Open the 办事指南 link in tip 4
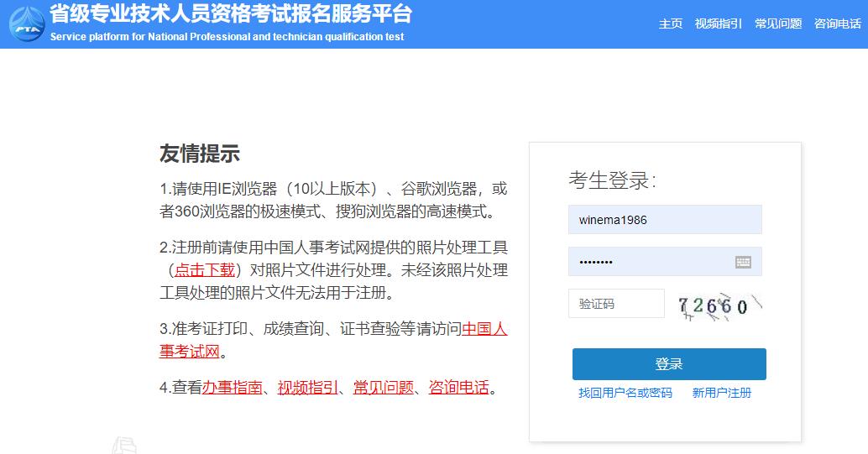This screenshot has height=454, width=868. coord(232,388)
